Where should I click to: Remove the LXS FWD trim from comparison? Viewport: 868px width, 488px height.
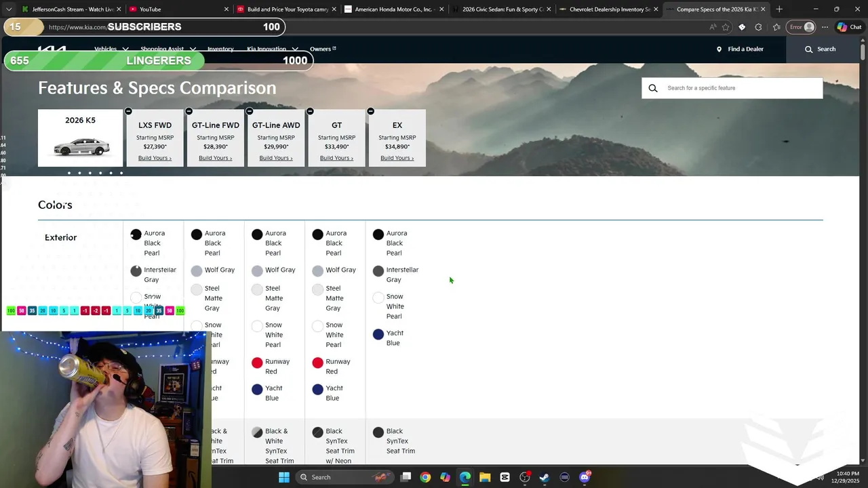pos(128,111)
